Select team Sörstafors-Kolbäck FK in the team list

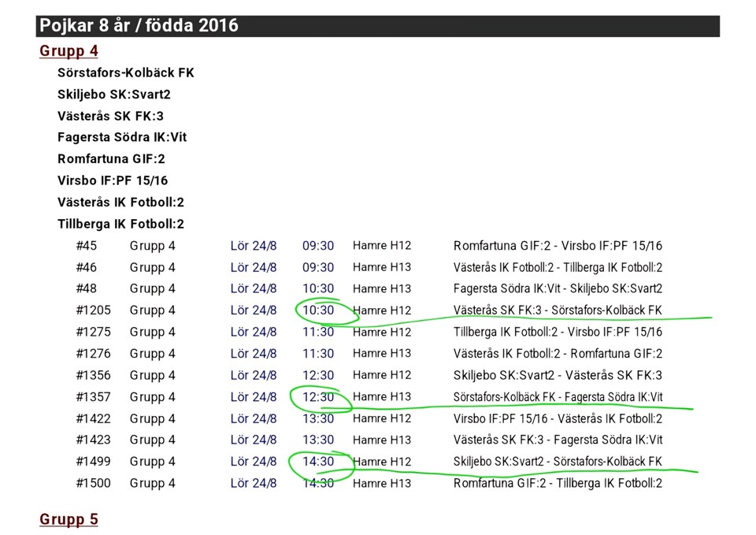[125, 72]
